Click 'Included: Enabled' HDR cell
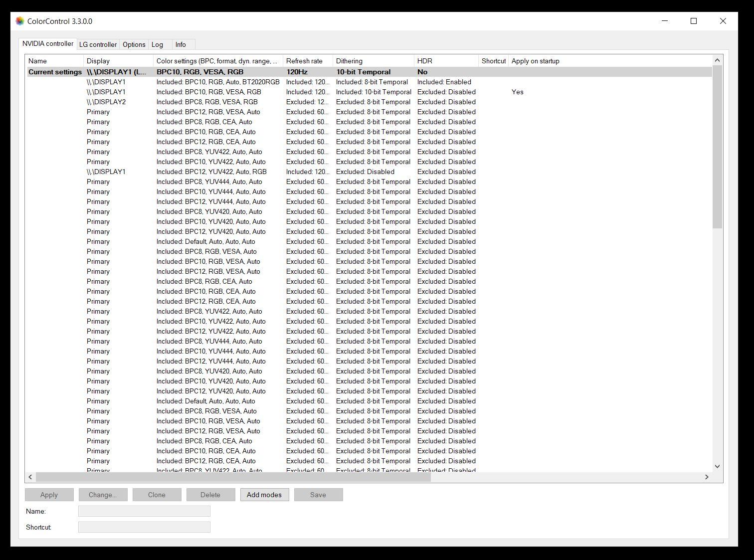This screenshot has width=754, height=560. tap(444, 82)
